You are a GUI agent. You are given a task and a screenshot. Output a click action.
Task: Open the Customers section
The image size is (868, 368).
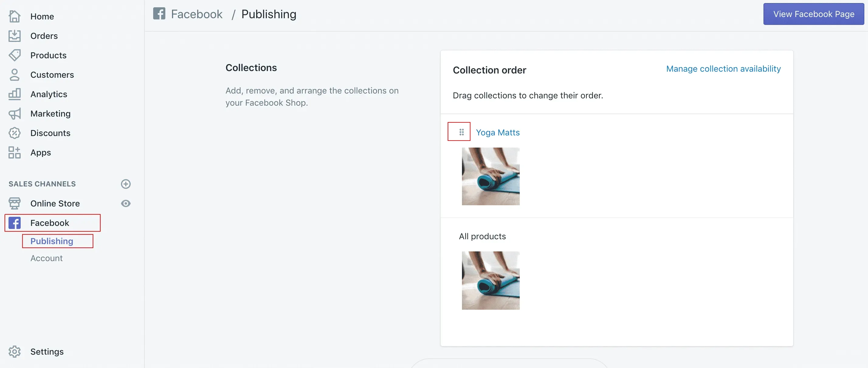tap(52, 75)
